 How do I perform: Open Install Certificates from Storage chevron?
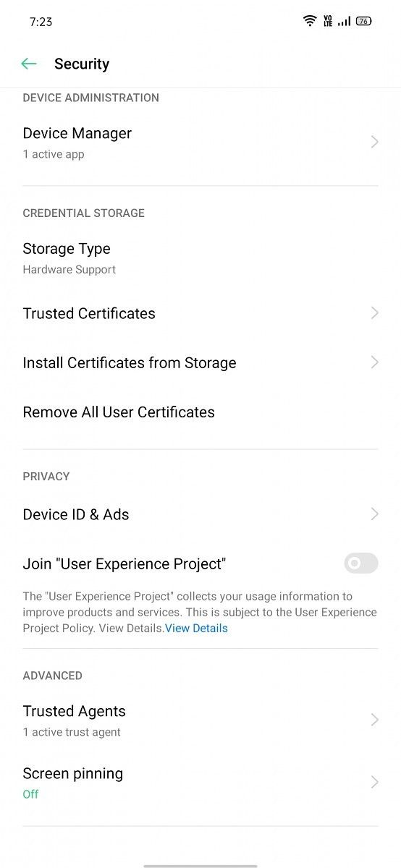point(374,362)
